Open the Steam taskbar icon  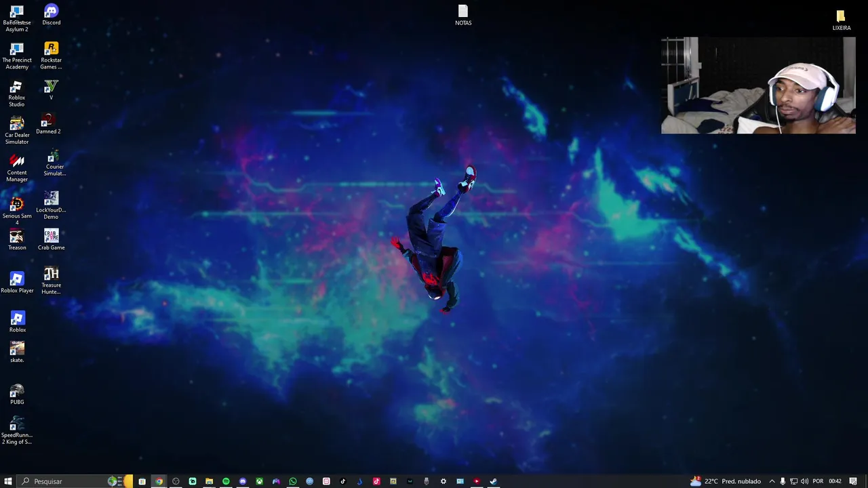493,481
